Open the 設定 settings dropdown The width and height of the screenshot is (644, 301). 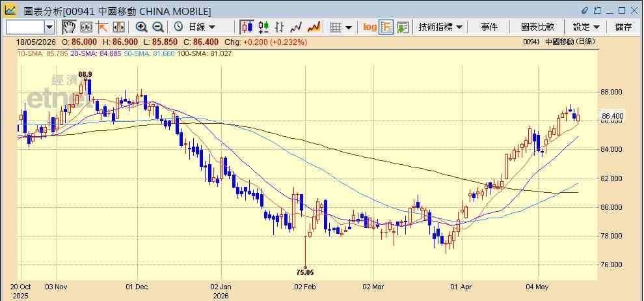tap(586, 27)
